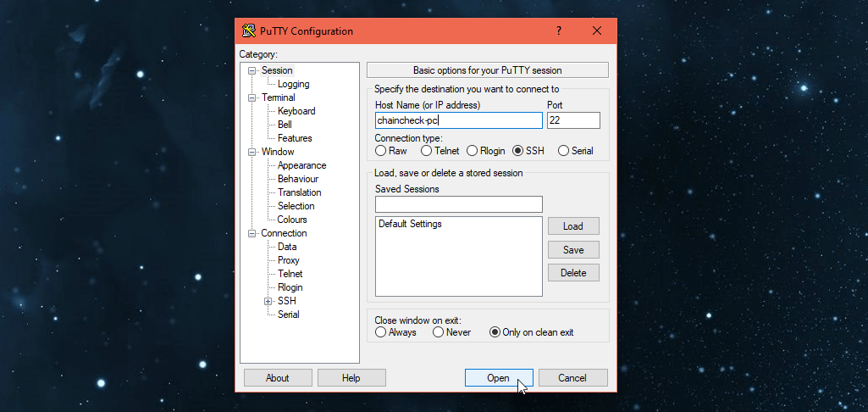This screenshot has width=868, height=412.
Task: Delete the selected saved session
Action: tap(573, 273)
